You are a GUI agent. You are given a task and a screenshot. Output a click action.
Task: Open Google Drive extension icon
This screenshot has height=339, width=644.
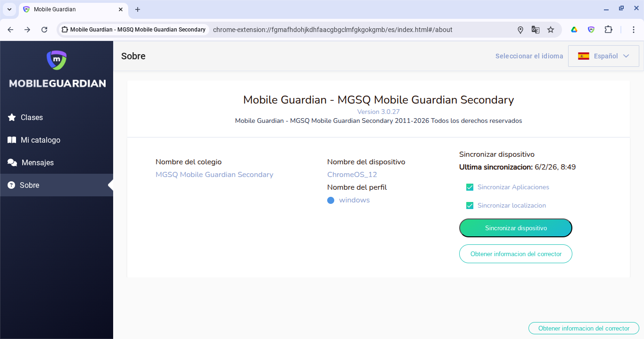(574, 30)
